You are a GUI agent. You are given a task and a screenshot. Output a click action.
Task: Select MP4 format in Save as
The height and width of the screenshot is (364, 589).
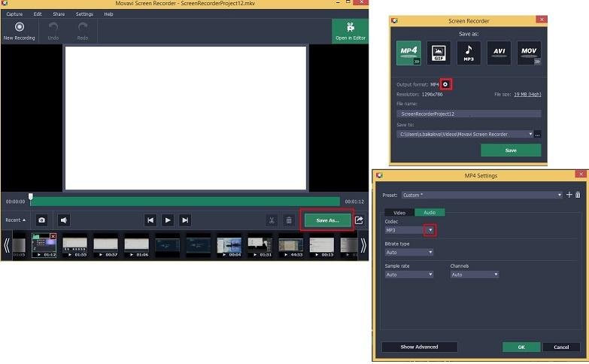click(x=408, y=53)
